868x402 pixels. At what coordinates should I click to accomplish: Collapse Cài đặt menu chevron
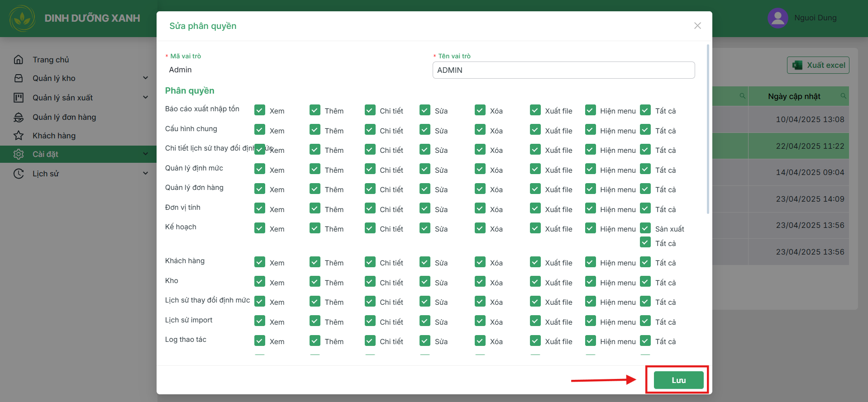click(x=145, y=154)
